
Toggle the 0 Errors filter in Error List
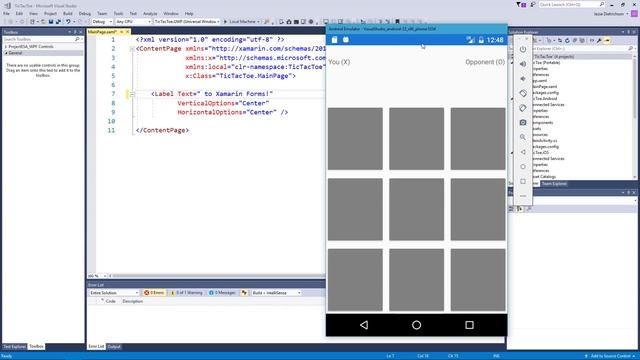tap(154, 293)
